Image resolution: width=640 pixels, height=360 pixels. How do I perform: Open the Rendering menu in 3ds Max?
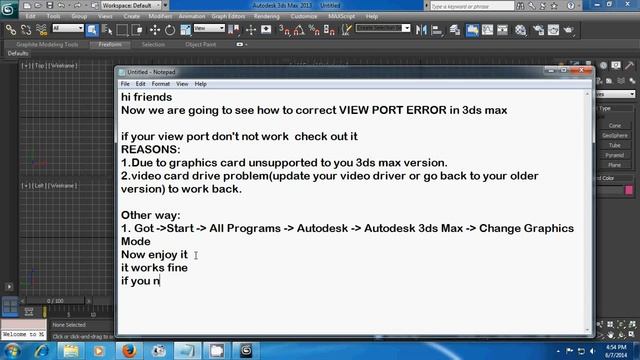267,16
